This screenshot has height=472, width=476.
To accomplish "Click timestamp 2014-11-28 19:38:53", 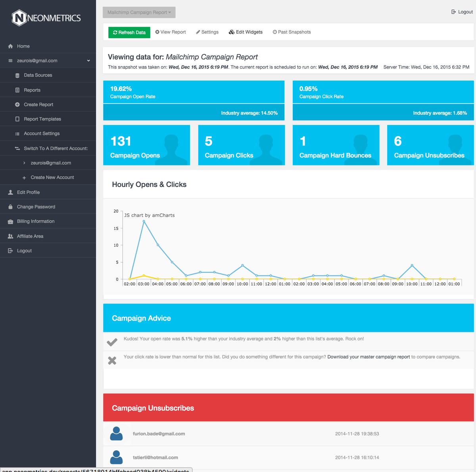I will pyautogui.click(x=357, y=434).
